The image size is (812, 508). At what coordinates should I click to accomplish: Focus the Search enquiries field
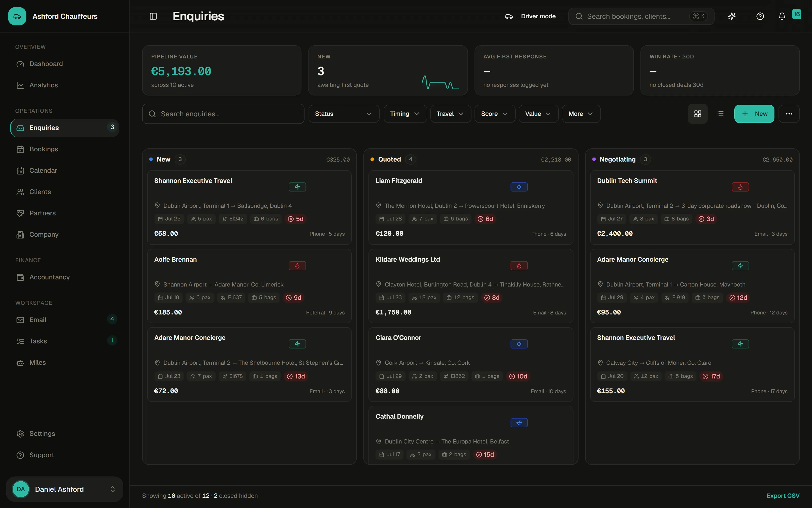[223, 114]
